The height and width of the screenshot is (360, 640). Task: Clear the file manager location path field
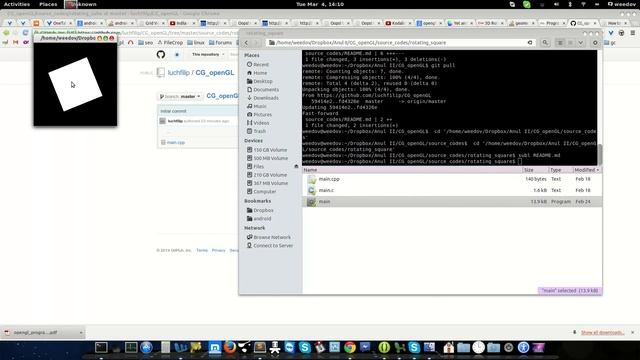(530, 42)
